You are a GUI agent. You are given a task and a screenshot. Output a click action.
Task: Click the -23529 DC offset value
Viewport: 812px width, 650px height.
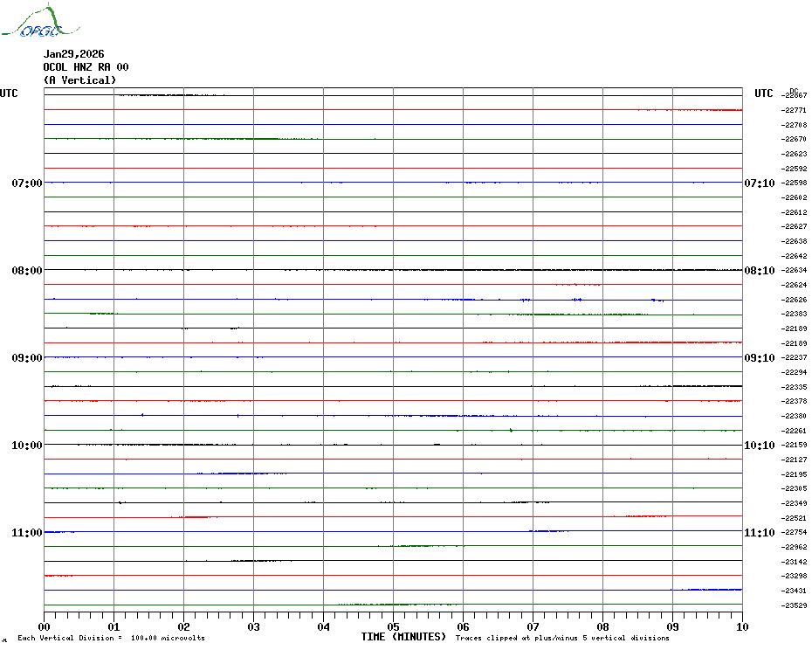click(x=795, y=605)
